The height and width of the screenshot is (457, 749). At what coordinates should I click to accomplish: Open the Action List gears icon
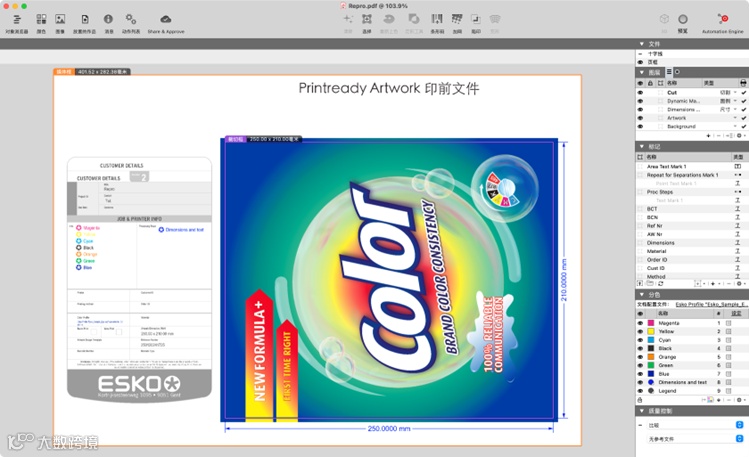pos(130,19)
